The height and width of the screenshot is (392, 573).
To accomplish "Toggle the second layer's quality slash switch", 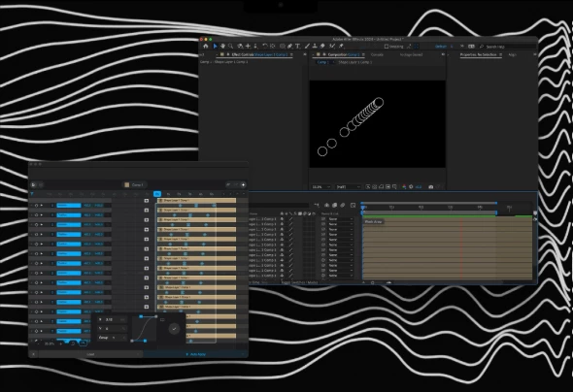I will [x=291, y=224].
